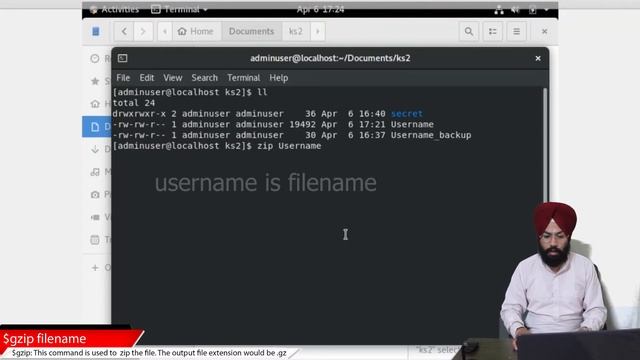This screenshot has width=640, height=360.
Task: Open the terminal Edit menu
Action: 147,78
